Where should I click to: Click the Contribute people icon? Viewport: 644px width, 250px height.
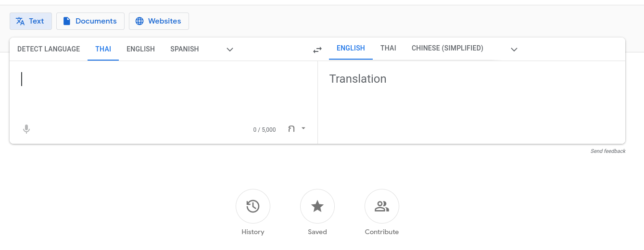(382, 206)
